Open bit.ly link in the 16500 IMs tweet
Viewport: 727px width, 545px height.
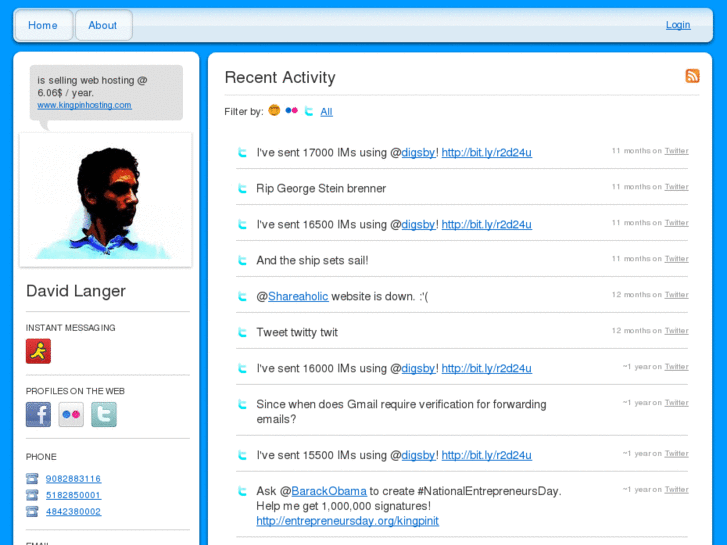[x=486, y=224]
